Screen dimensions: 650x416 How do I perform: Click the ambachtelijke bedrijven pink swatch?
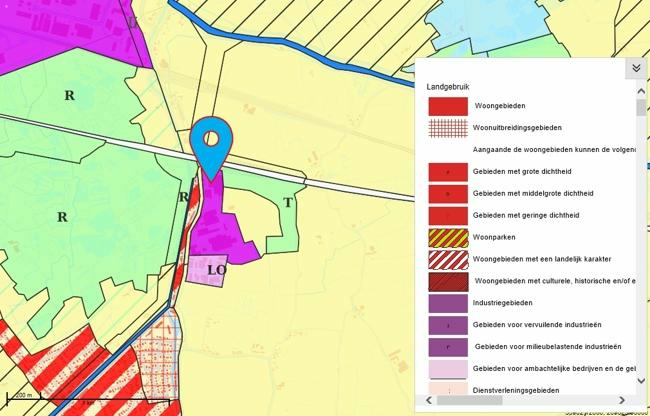[448, 369]
